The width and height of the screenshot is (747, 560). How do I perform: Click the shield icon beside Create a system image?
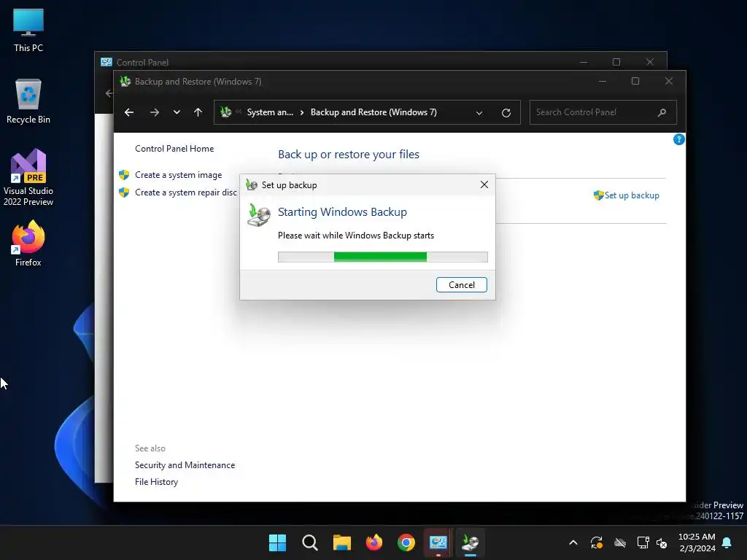(124, 175)
